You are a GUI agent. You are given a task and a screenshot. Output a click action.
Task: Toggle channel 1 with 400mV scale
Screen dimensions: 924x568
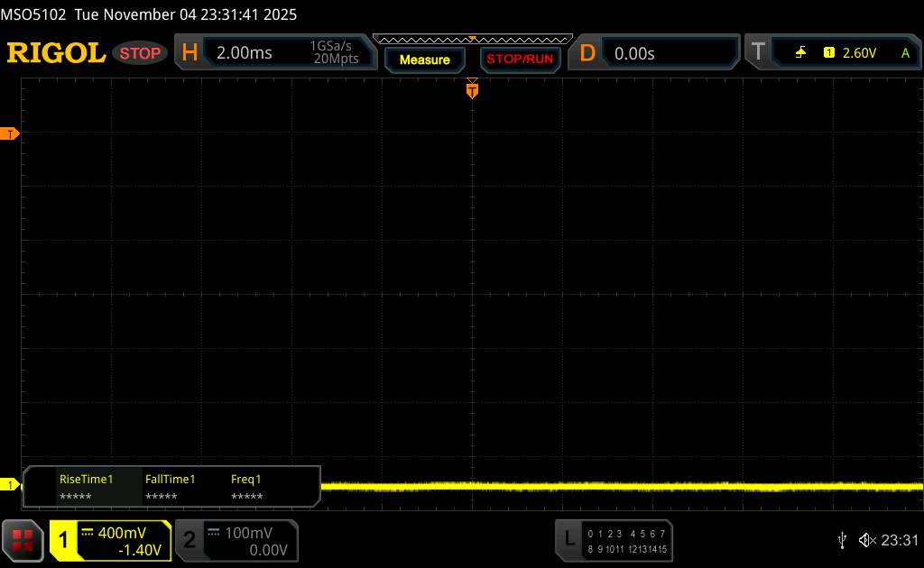pyautogui.click(x=111, y=541)
